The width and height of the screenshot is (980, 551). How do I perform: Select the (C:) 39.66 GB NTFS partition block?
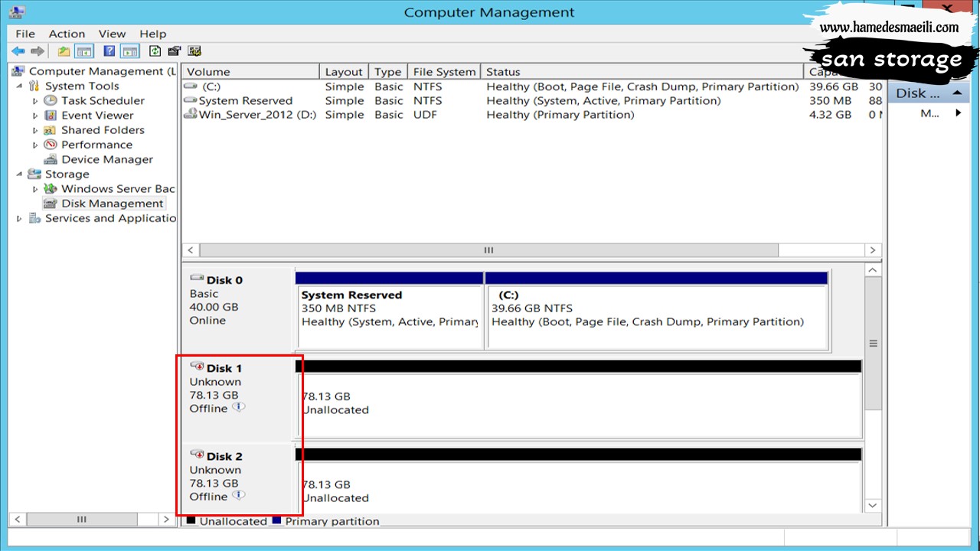658,310
